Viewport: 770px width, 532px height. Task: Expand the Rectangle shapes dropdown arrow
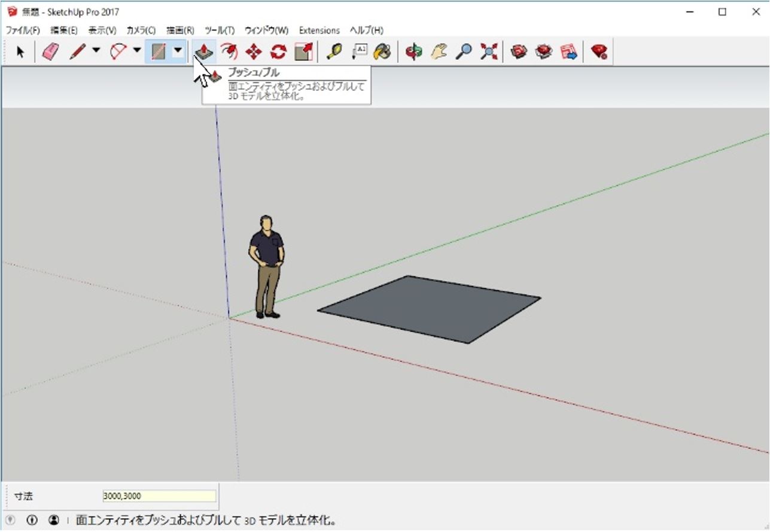tap(178, 52)
